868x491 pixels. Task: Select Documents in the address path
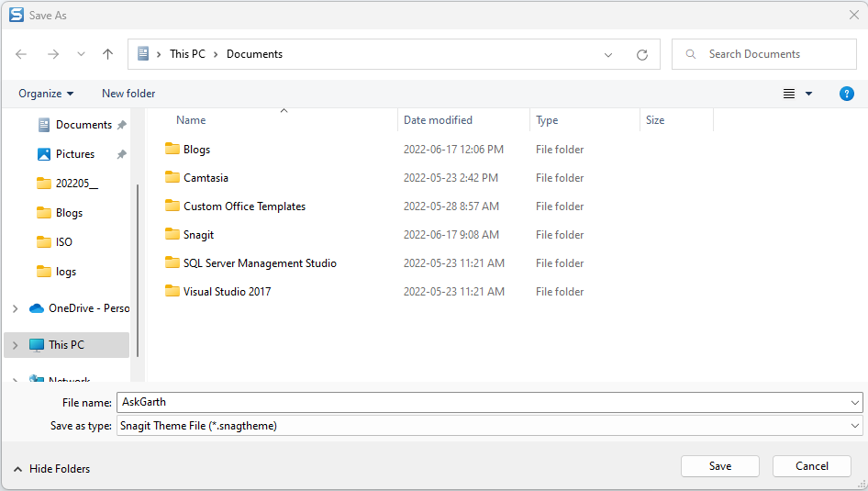coord(255,54)
